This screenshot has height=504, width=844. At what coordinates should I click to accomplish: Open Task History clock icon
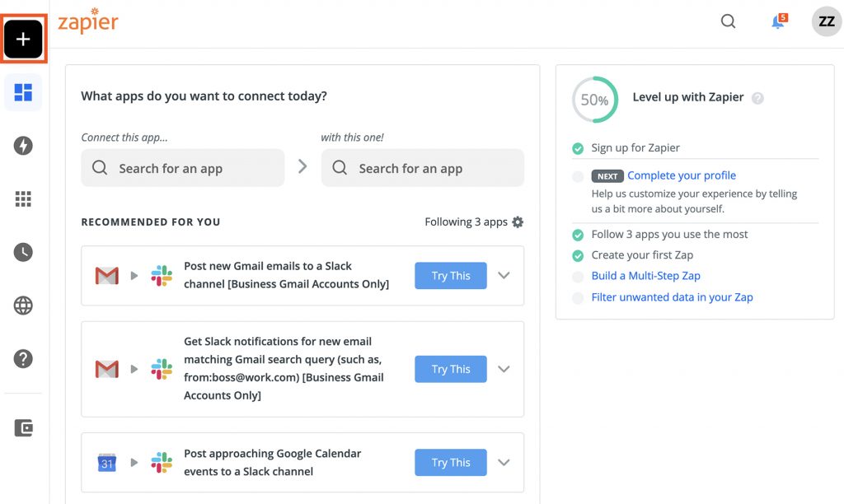tap(23, 252)
